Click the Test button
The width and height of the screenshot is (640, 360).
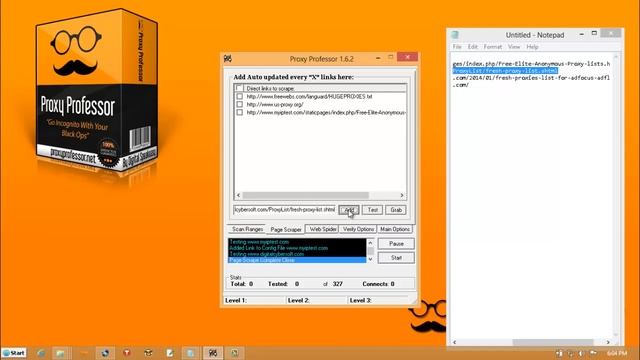tap(372, 210)
